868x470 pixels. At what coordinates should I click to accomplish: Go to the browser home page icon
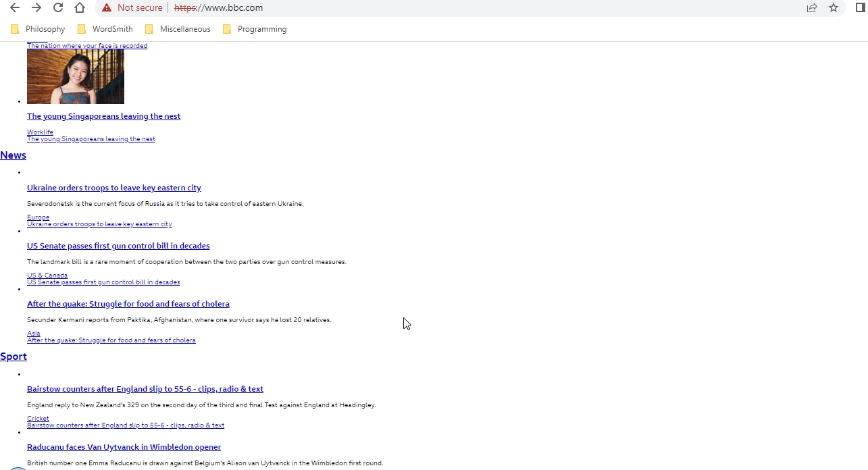80,8
